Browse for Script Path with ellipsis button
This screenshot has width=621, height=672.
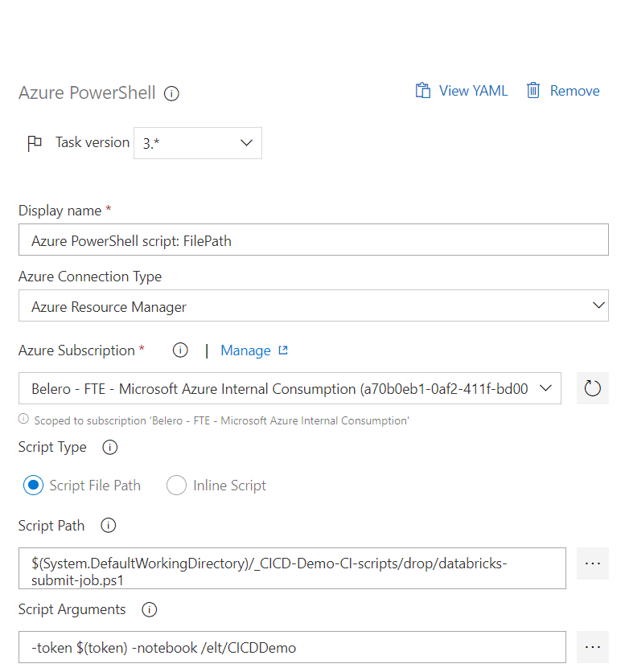point(593,563)
